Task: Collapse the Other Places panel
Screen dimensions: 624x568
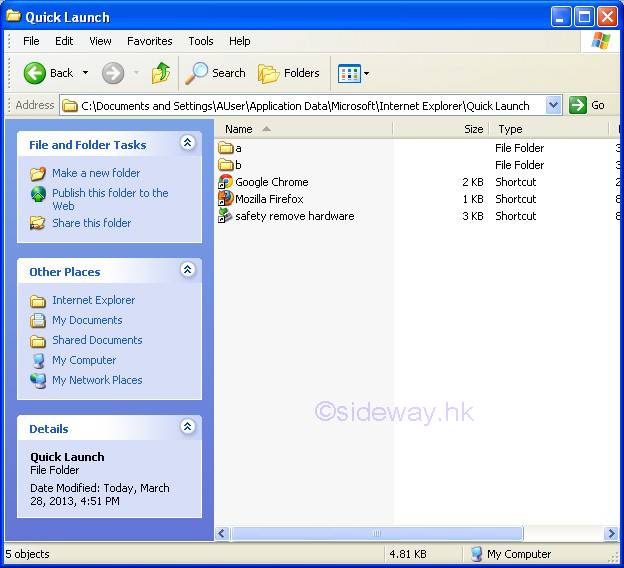Action: (x=187, y=271)
